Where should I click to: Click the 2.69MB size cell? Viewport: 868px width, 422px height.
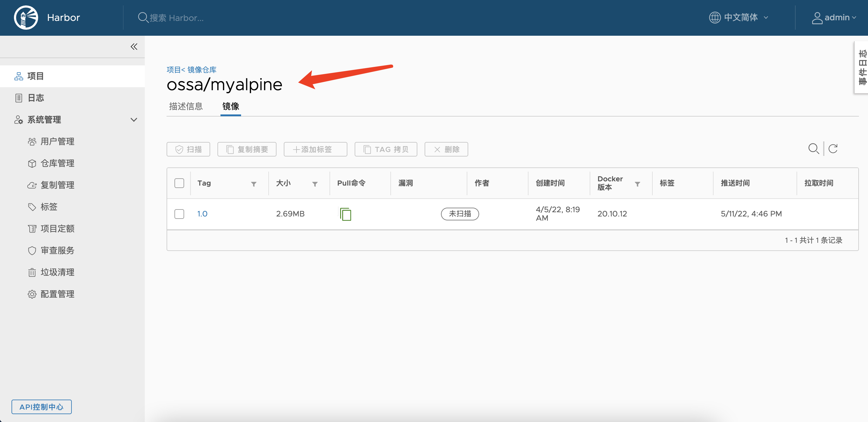(x=290, y=214)
